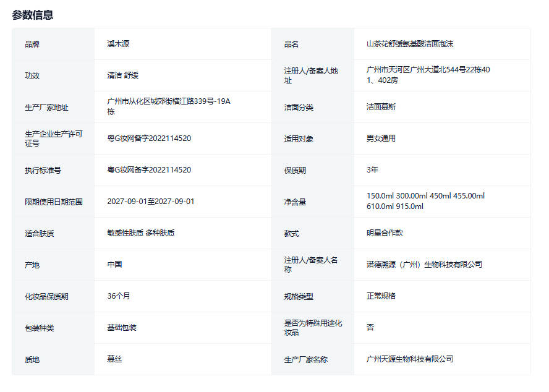
Task: Select the 洁面分类 value 洁面慕斯
Action: (381, 107)
